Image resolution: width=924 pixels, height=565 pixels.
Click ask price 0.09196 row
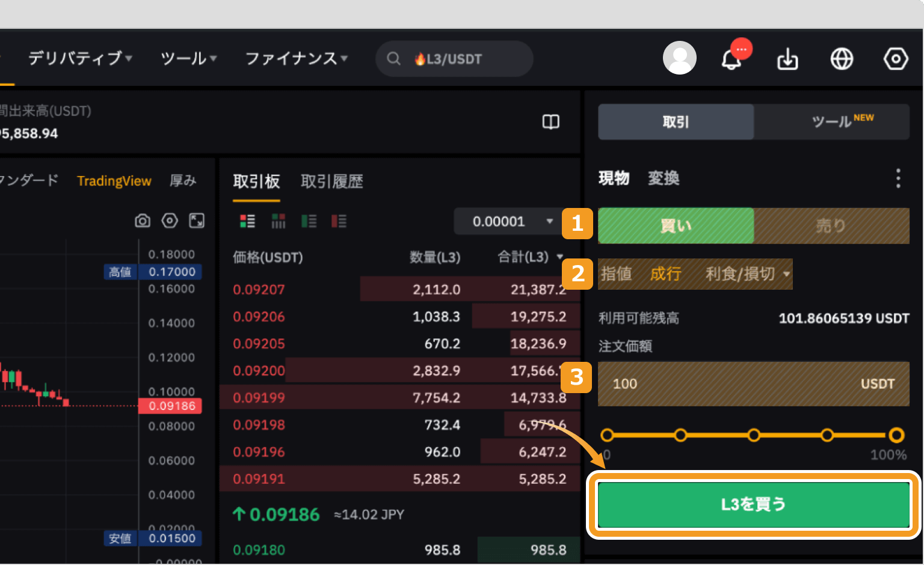click(399, 452)
